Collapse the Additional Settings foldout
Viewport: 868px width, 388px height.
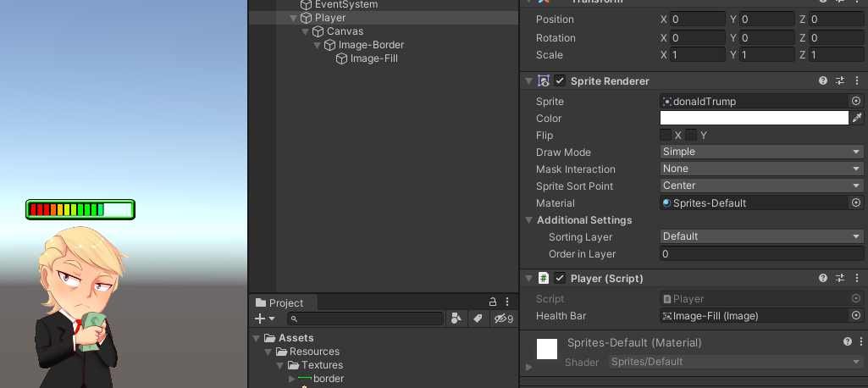[x=528, y=219]
